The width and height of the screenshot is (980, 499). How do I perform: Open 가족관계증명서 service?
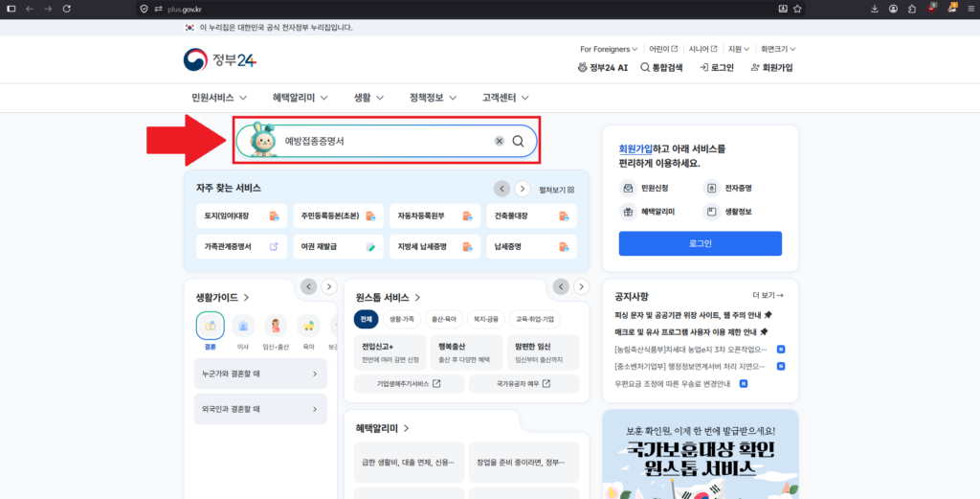(x=241, y=246)
